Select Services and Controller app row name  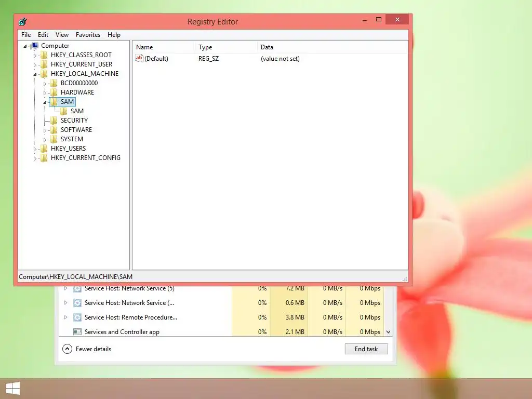[x=122, y=332]
